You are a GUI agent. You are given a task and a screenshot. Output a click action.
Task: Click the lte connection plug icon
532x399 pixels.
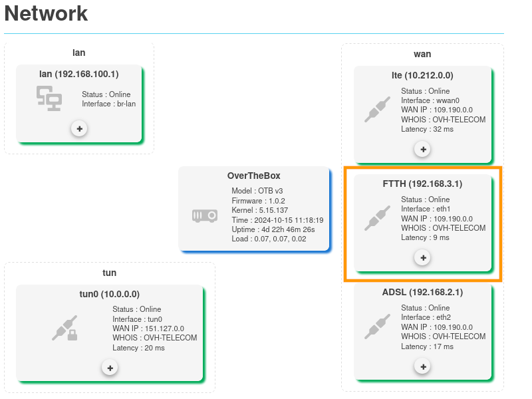377,110
